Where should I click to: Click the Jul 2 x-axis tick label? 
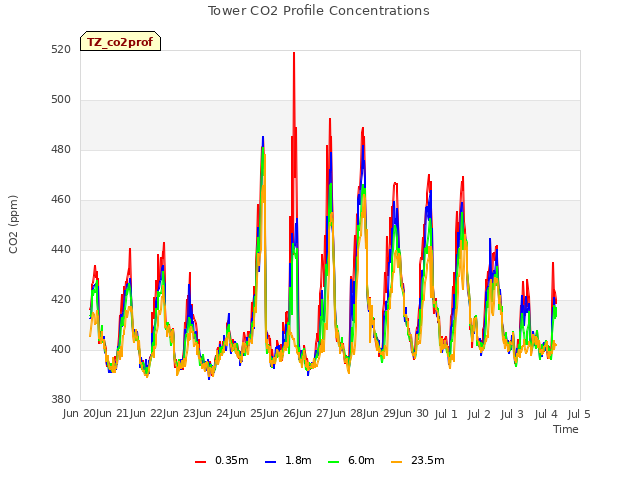[x=479, y=414]
